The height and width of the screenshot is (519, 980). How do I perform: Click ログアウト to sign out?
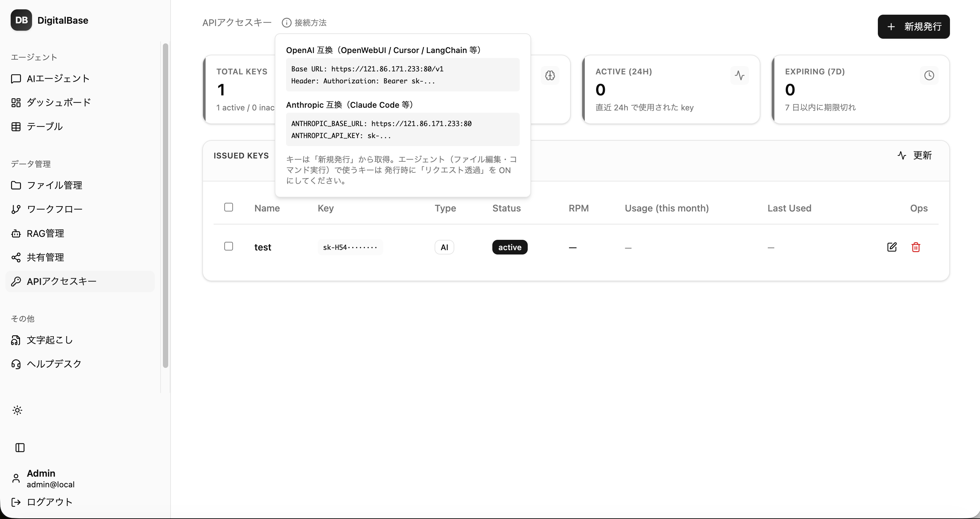click(x=42, y=502)
